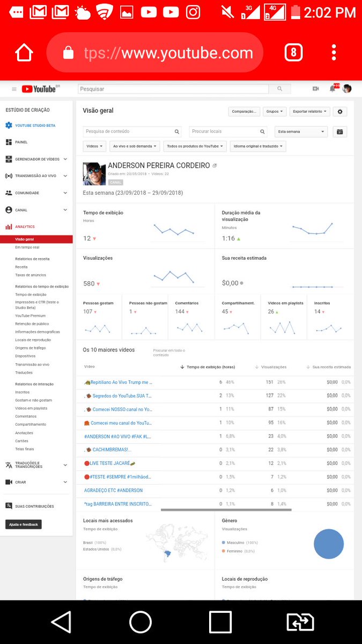Viewport: 362px width, 644px height.
Task: Click Comparação button
Action: tap(243, 112)
